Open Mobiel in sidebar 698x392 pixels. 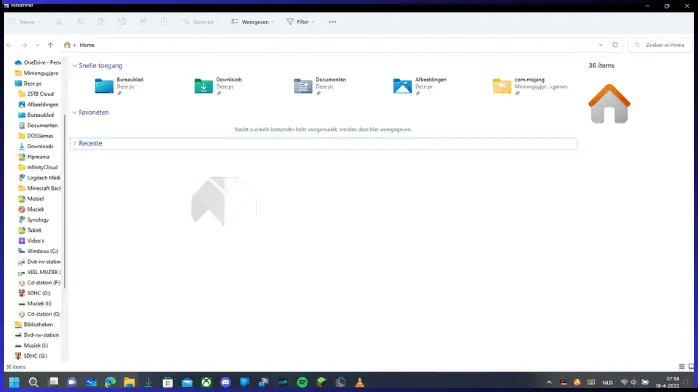(31, 198)
